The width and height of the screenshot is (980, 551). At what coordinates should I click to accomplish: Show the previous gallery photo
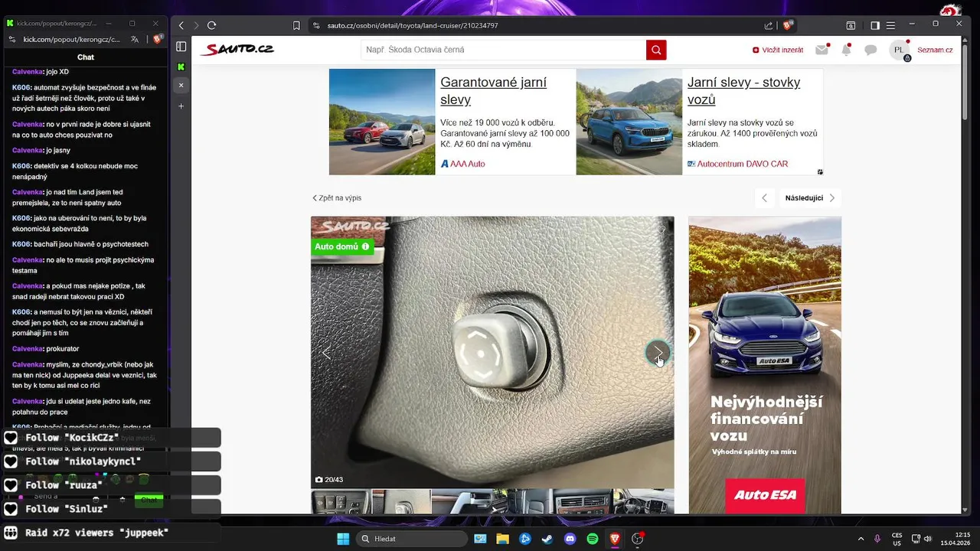point(326,353)
